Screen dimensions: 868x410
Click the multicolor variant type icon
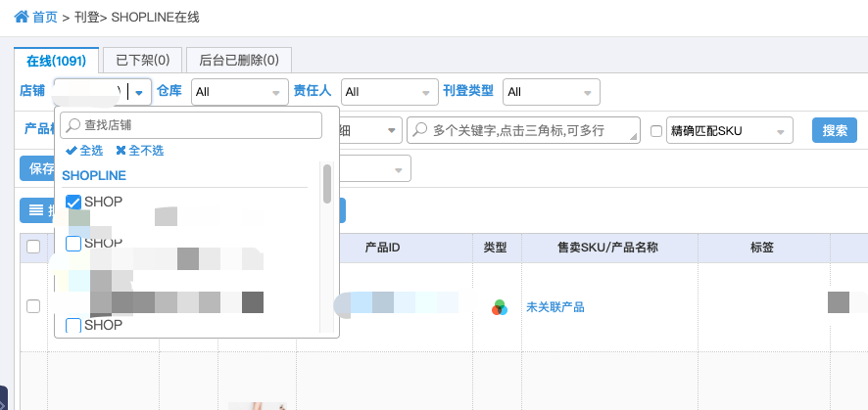500,307
